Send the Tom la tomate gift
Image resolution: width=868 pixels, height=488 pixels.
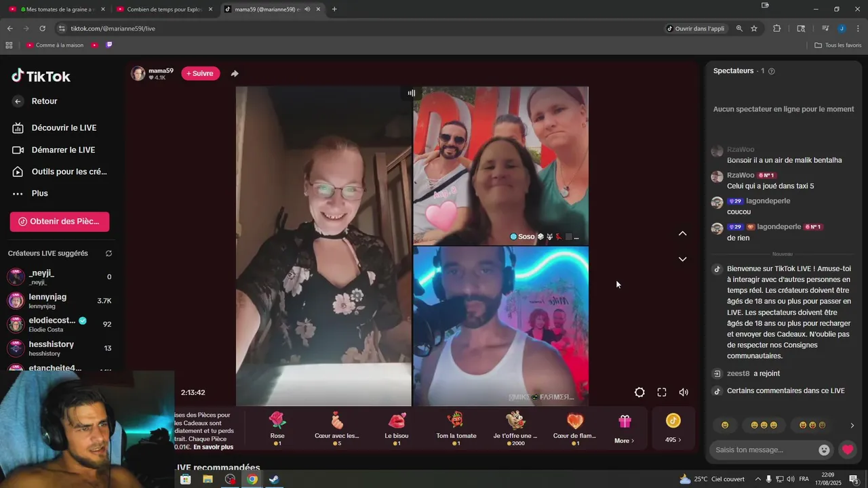point(456,428)
